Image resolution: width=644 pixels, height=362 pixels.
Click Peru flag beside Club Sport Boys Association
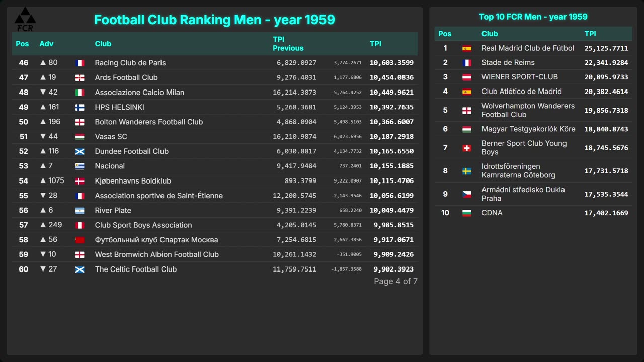click(x=79, y=225)
